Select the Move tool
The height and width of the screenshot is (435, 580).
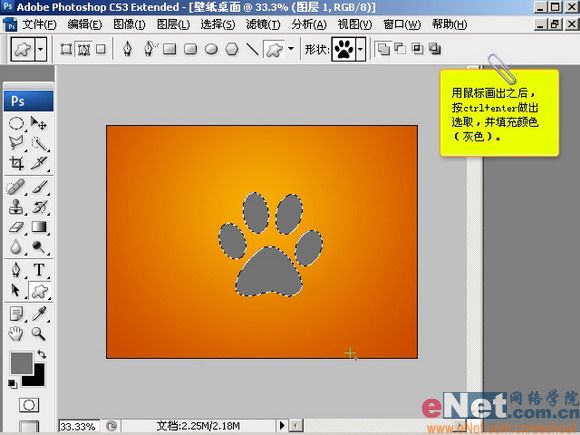[x=39, y=123]
